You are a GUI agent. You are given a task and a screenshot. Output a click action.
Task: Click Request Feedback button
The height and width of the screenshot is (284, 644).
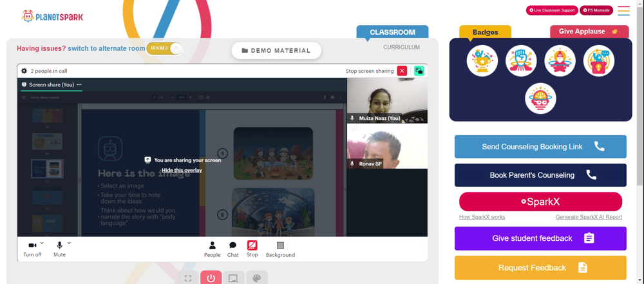[540, 267]
